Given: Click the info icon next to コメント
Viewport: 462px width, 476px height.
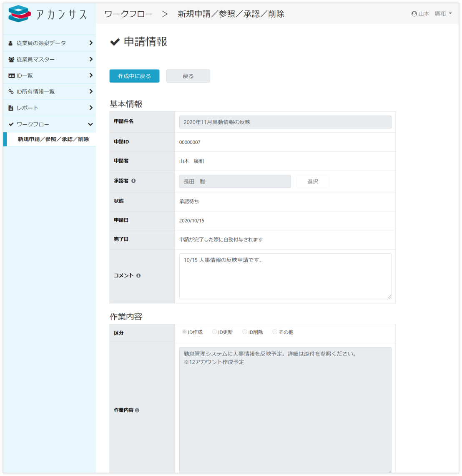Looking at the screenshot, I should click(x=138, y=276).
